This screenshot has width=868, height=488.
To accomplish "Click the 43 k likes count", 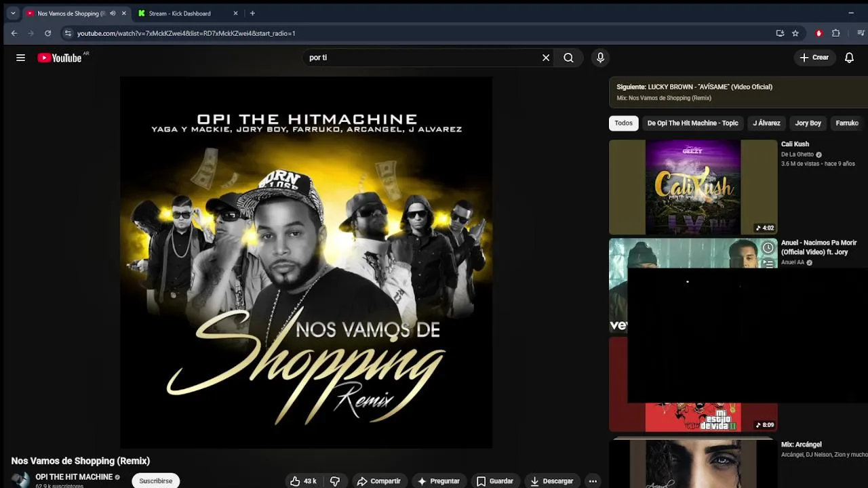I will [x=310, y=481].
